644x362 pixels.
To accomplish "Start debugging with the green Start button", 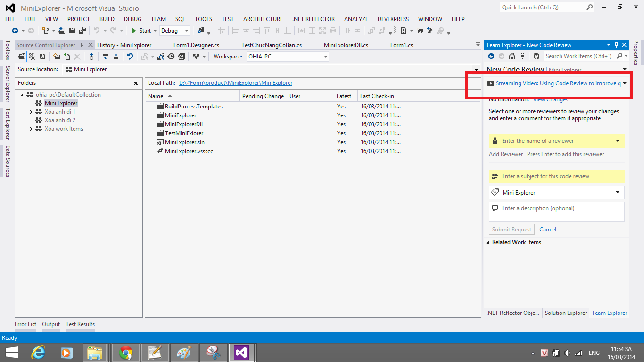I will tap(141, 31).
